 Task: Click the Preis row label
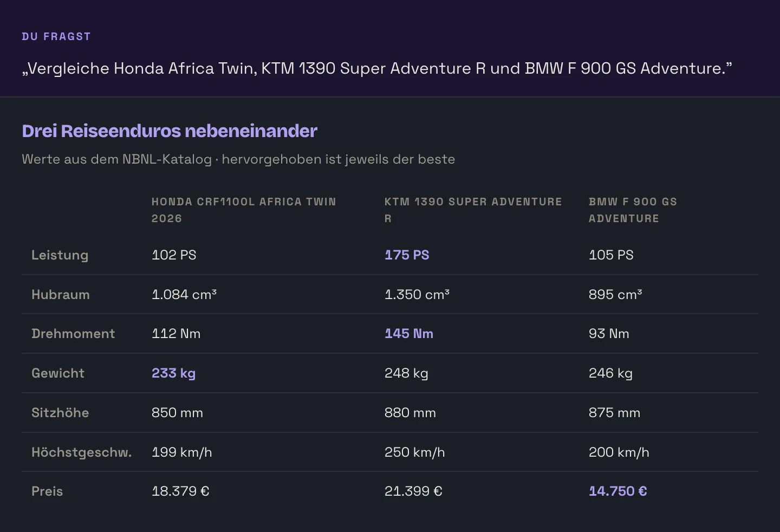click(47, 491)
